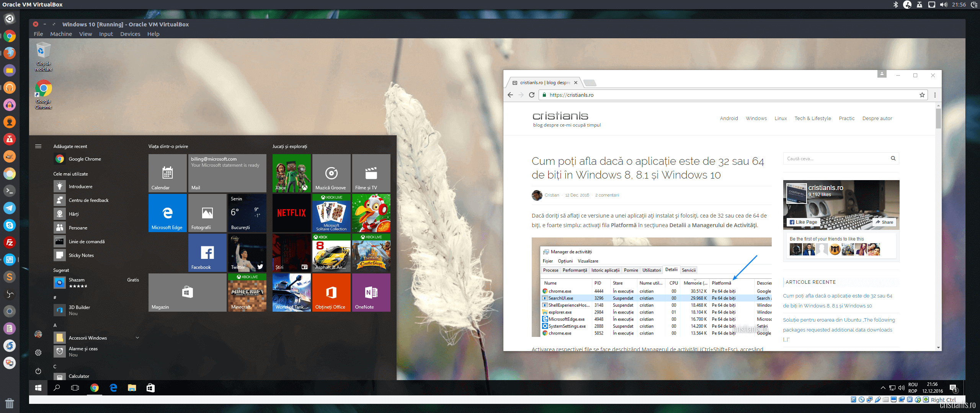980x413 pixels.
Task: Reload the page in Chrome
Action: tap(532, 95)
